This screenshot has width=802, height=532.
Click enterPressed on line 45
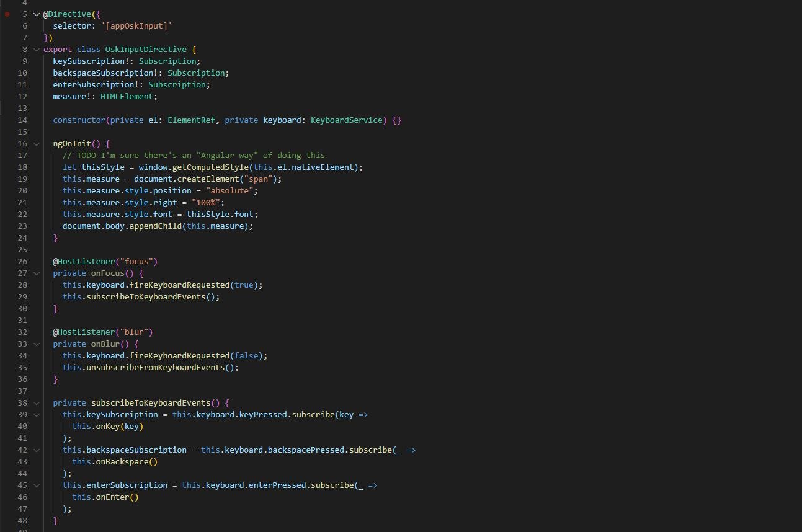coord(277,485)
